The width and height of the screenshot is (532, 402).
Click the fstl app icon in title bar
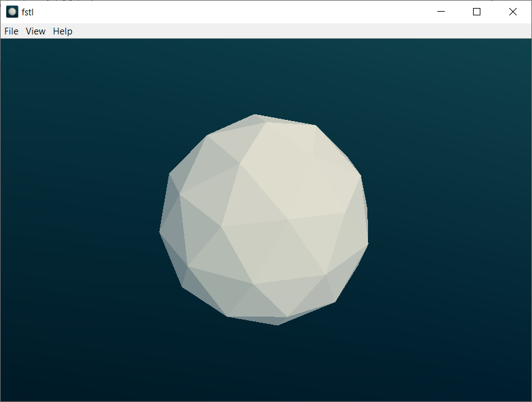tap(12, 12)
